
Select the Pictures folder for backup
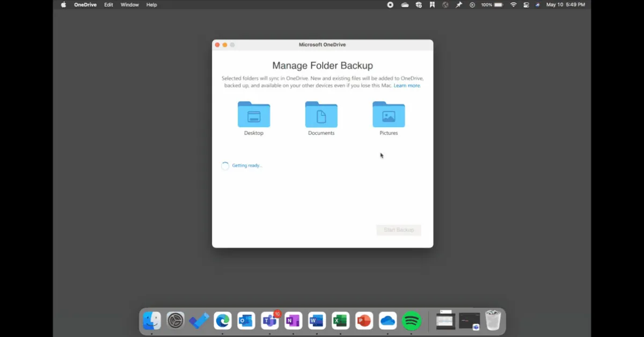point(389,114)
